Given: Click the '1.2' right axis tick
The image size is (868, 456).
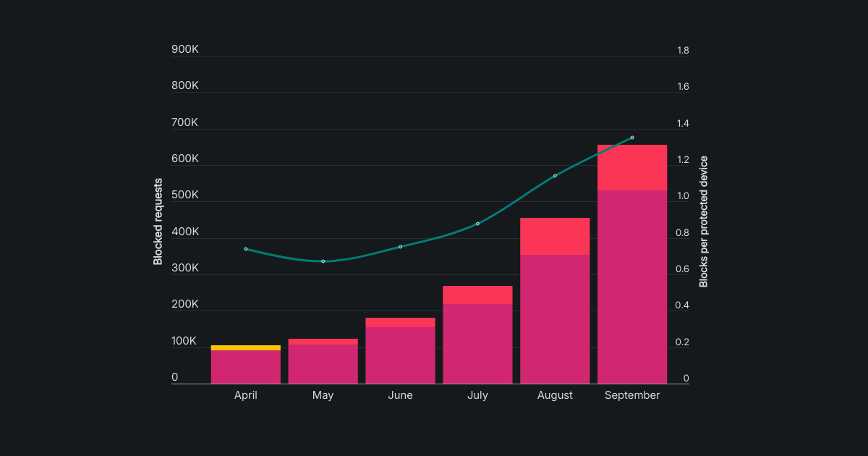Looking at the screenshot, I should [x=683, y=160].
